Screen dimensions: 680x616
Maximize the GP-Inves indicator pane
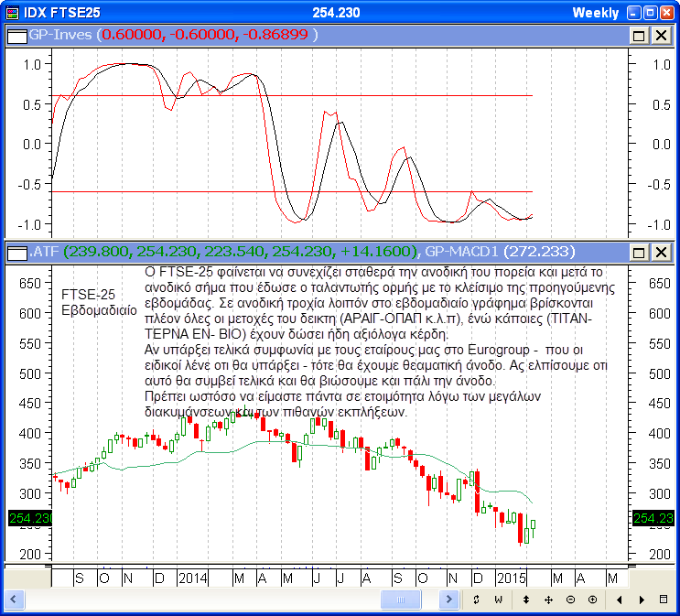click(639, 35)
